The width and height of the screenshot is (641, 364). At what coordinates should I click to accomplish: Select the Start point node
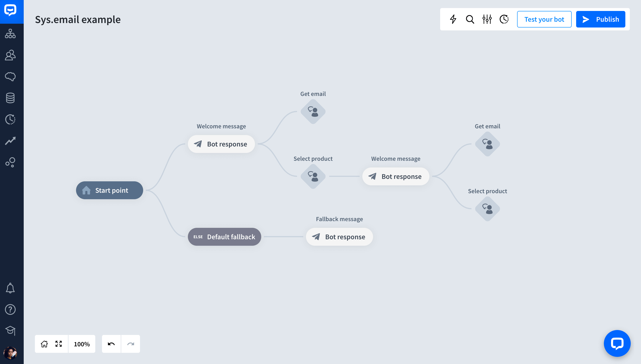[x=110, y=190]
